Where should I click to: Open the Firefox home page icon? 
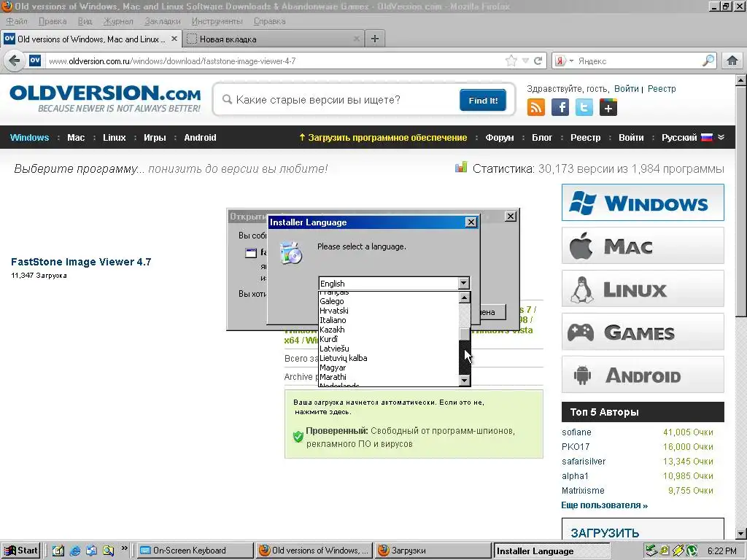pos(732,61)
